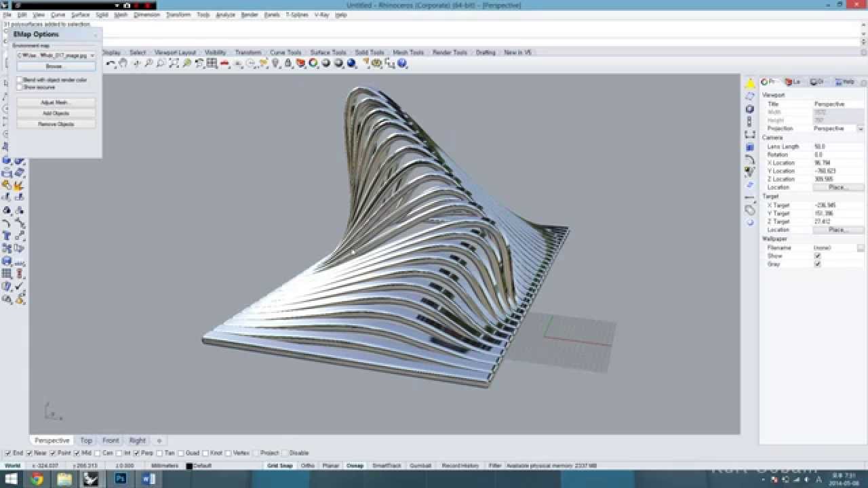Click the blue render sphere icon
This screenshot has height=488, width=868.
point(351,63)
